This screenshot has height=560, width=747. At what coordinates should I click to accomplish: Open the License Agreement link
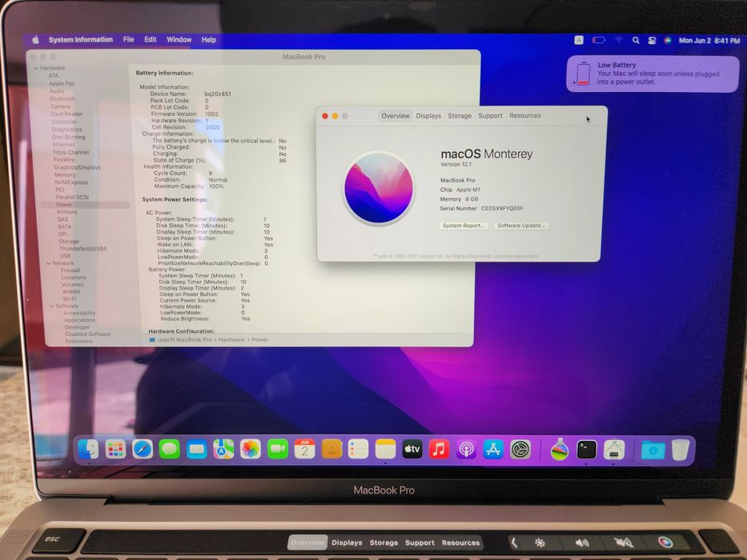click(x=516, y=256)
